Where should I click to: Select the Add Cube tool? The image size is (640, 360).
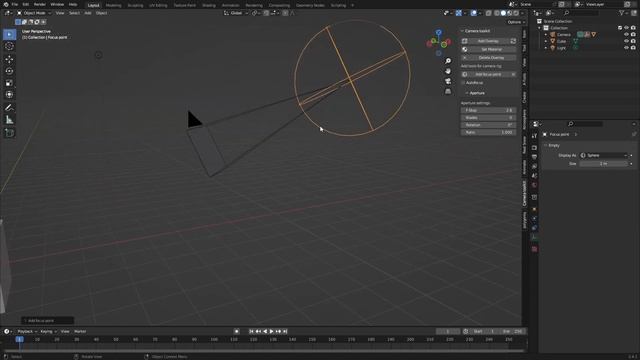9,133
